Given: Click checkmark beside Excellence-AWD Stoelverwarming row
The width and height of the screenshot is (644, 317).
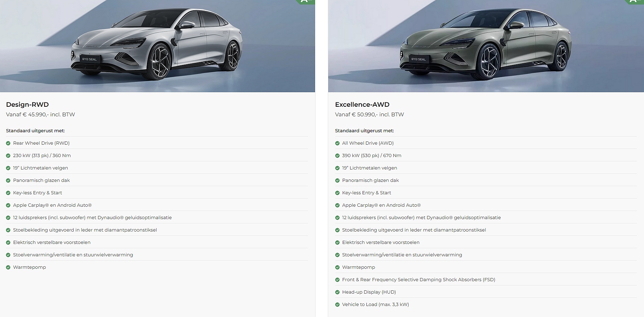Looking at the screenshot, I should (x=337, y=255).
